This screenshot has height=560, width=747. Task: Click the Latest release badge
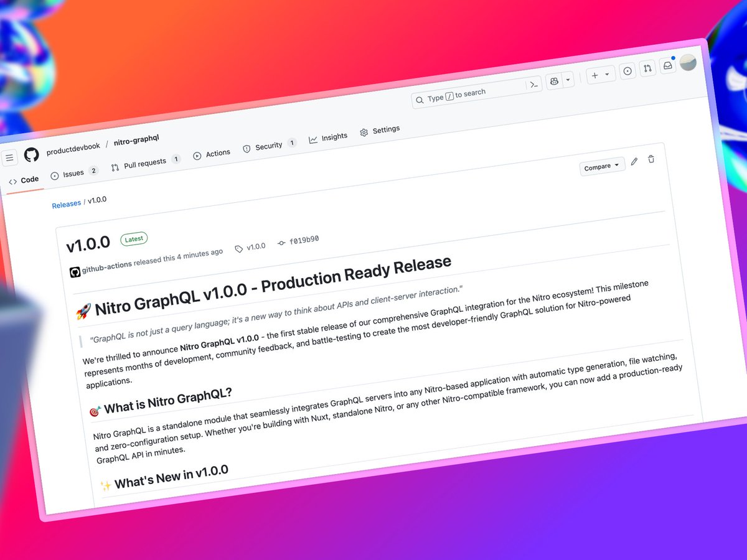(x=133, y=238)
